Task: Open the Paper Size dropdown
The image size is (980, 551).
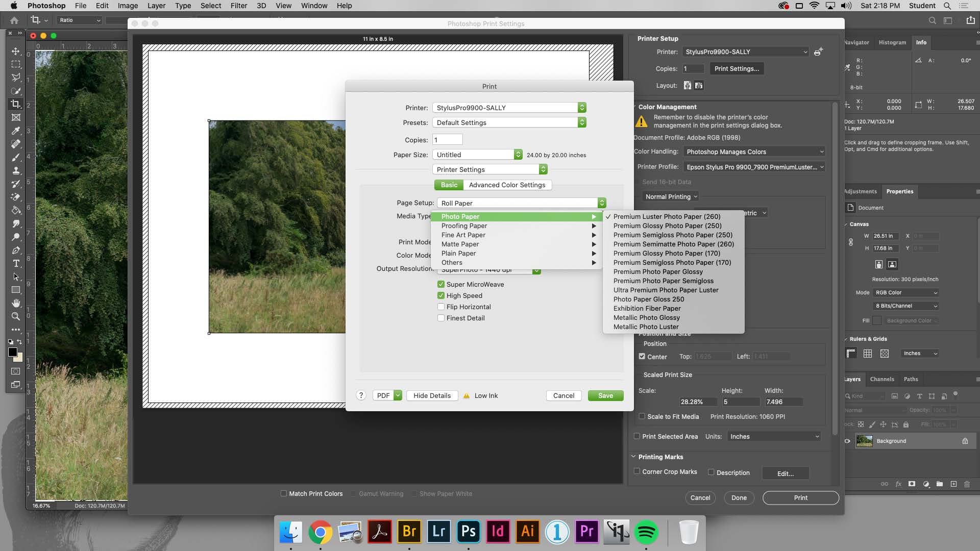Action: [x=477, y=155]
